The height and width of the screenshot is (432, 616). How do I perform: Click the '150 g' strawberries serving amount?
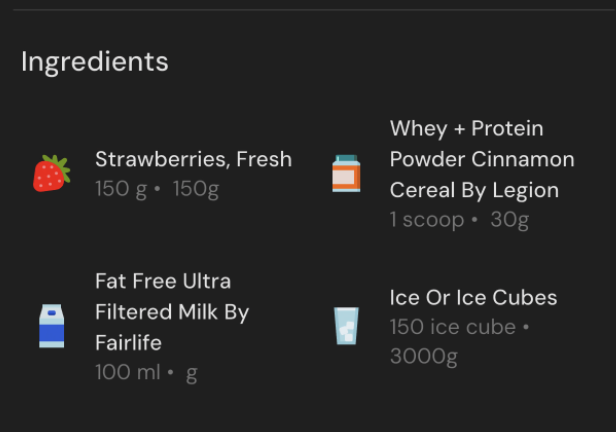coord(121,189)
